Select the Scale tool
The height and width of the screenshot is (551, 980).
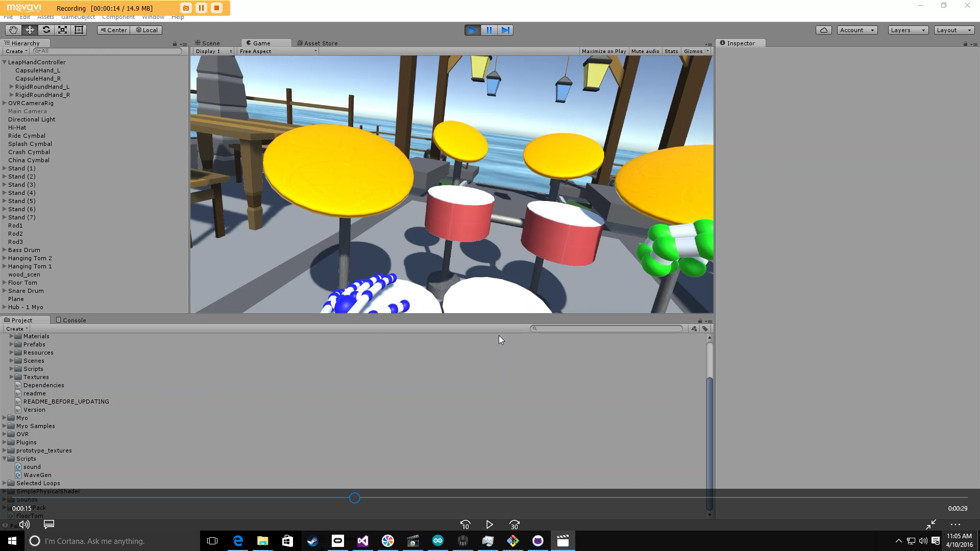[62, 30]
